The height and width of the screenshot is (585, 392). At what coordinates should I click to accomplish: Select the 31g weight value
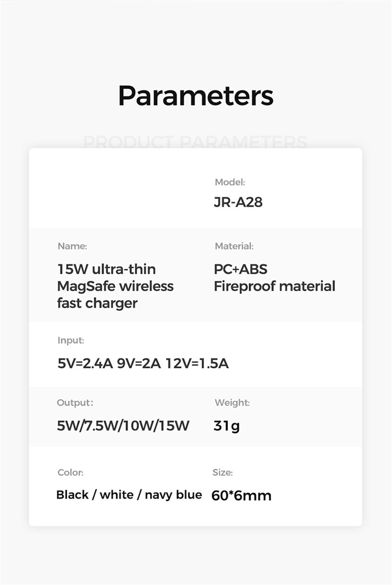pyautogui.click(x=227, y=426)
